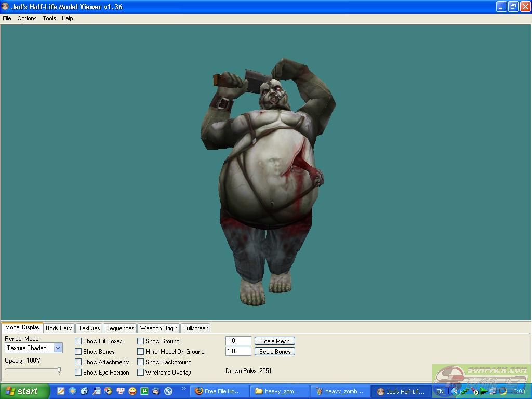Click the Model Viewer title bar icon
Viewport: 532px width, 399px height.
click(5, 6)
